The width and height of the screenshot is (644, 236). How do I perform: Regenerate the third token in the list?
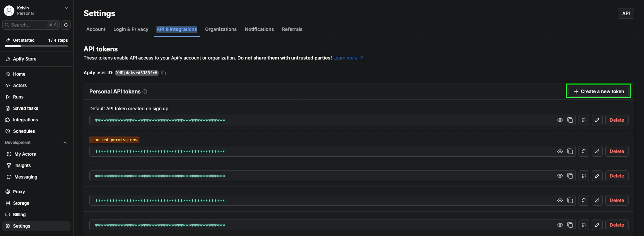[x=584, y=176]
